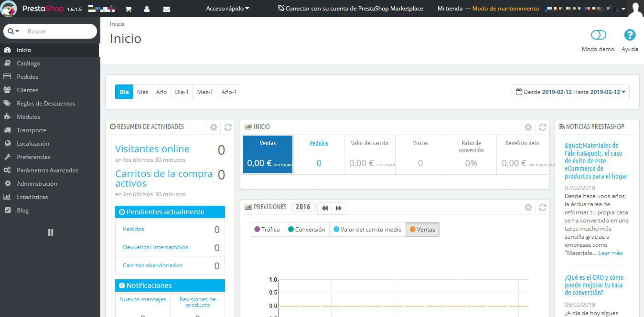Open the cart orders icon in top bar
Viewport: 644px width, 317px height.
click(128, 9)
